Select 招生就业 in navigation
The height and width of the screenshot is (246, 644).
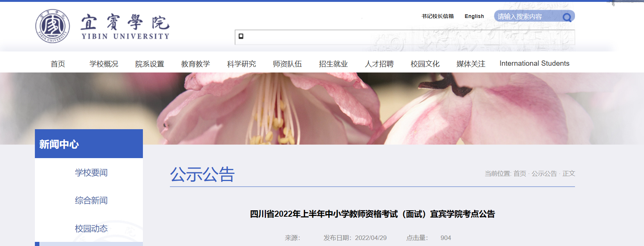(333, 64)
